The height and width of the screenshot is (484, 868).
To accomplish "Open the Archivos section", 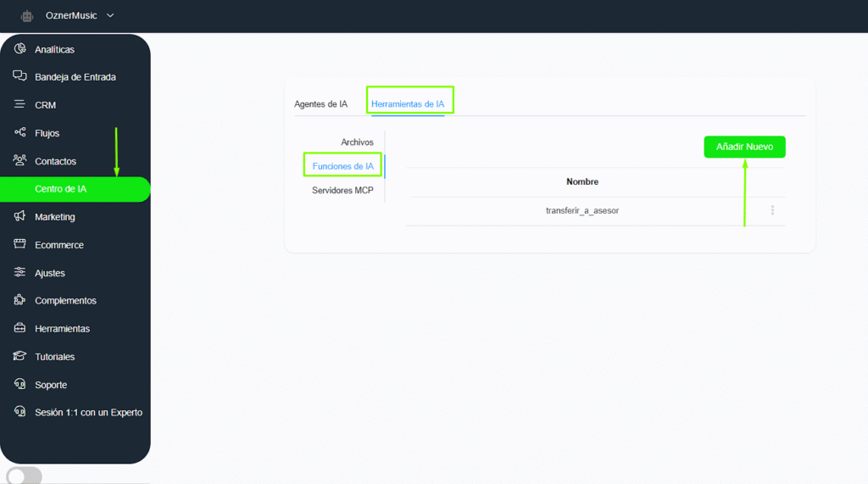I will point(357,142).
